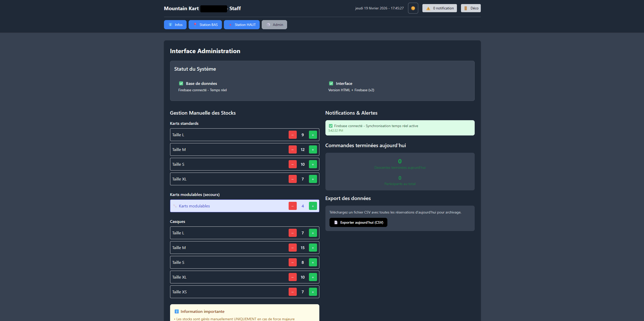Open the Station BAS tab

205,25
